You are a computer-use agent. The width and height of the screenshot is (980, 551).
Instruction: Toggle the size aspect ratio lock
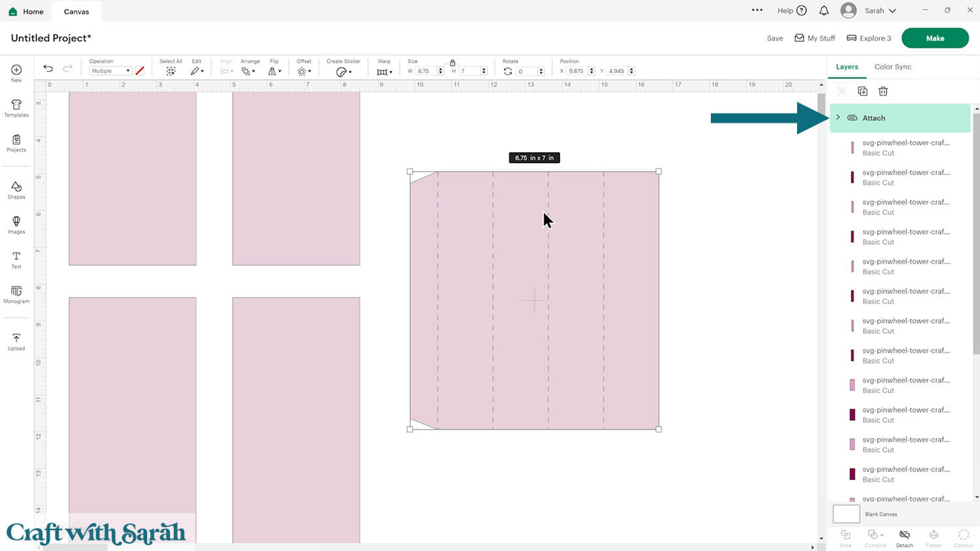click(452, 63)
